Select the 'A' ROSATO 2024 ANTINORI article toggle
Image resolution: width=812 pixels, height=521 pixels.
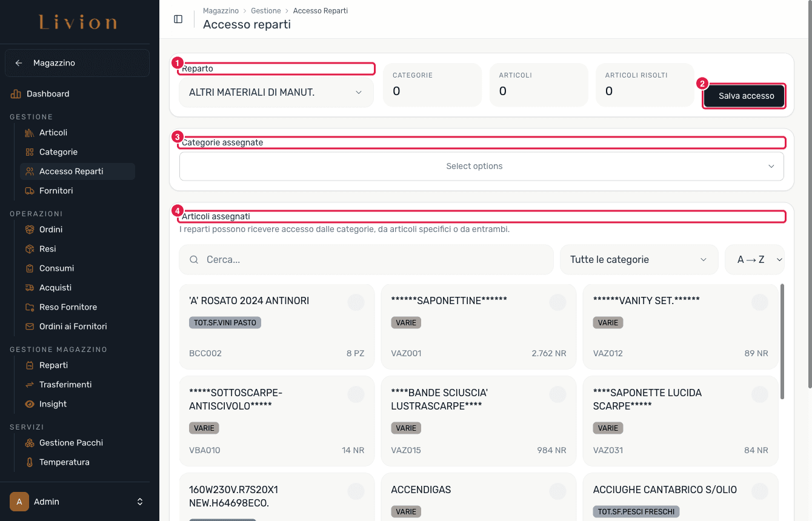[356, 302]
